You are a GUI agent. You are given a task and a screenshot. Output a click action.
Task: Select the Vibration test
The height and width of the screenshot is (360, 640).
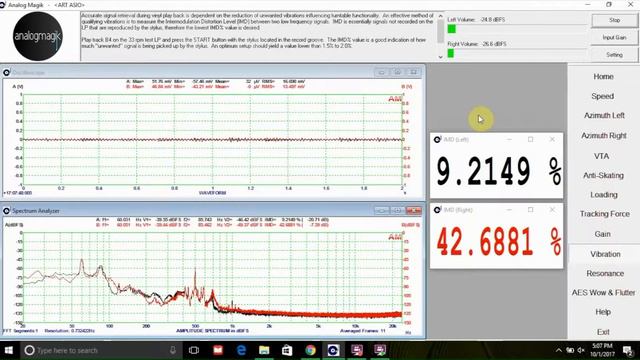pos(605,254)
